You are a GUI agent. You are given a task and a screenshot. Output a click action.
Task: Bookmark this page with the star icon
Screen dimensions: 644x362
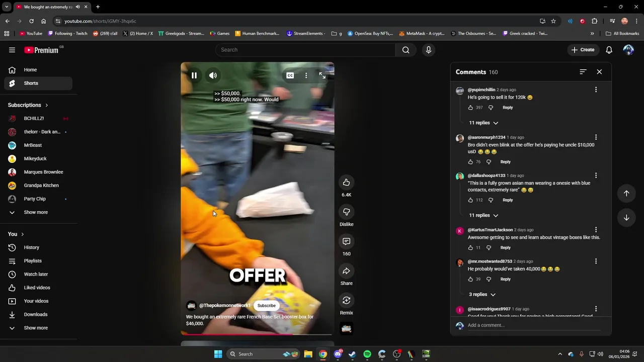(x=553, y=21)
